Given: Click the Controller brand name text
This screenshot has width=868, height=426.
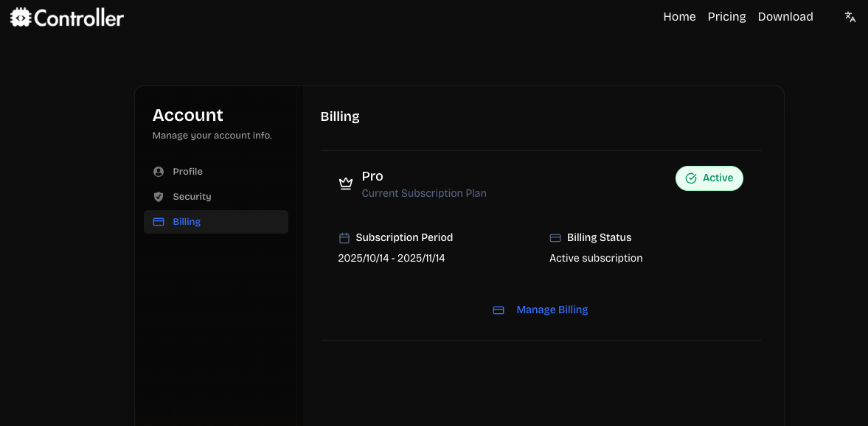Looking at the screenshot, I should [79, 18].
